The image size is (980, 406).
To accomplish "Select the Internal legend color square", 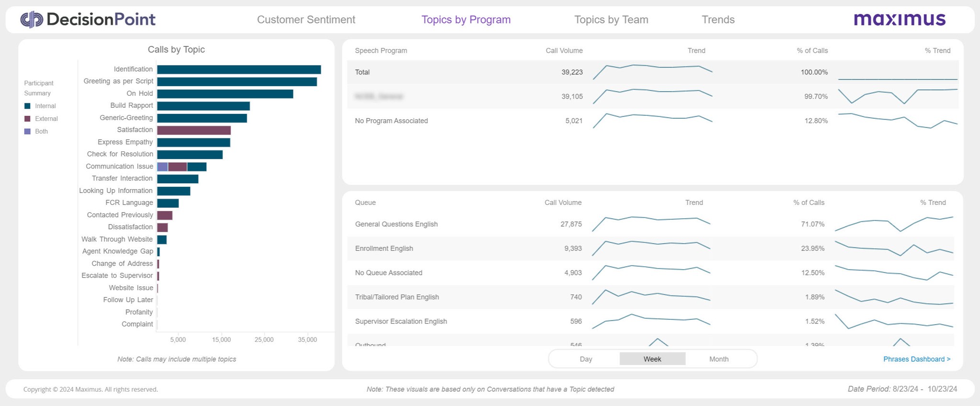I will [27, 106].
